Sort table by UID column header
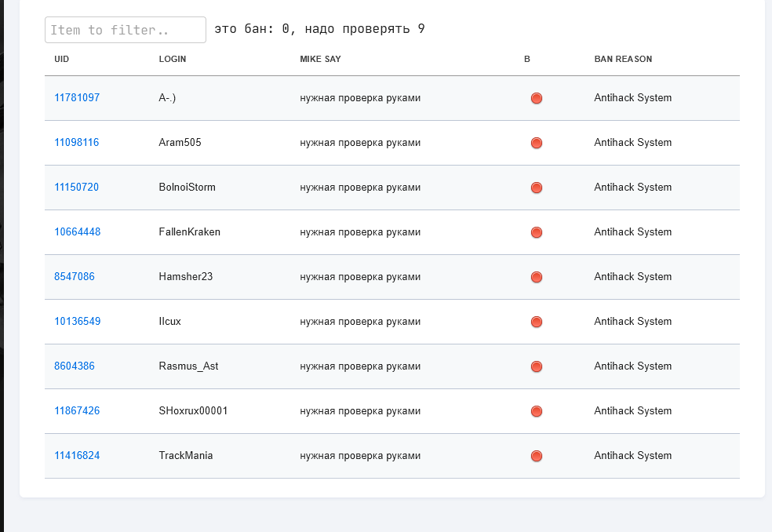This screenshot has height=532, width=772. [62, 59]
